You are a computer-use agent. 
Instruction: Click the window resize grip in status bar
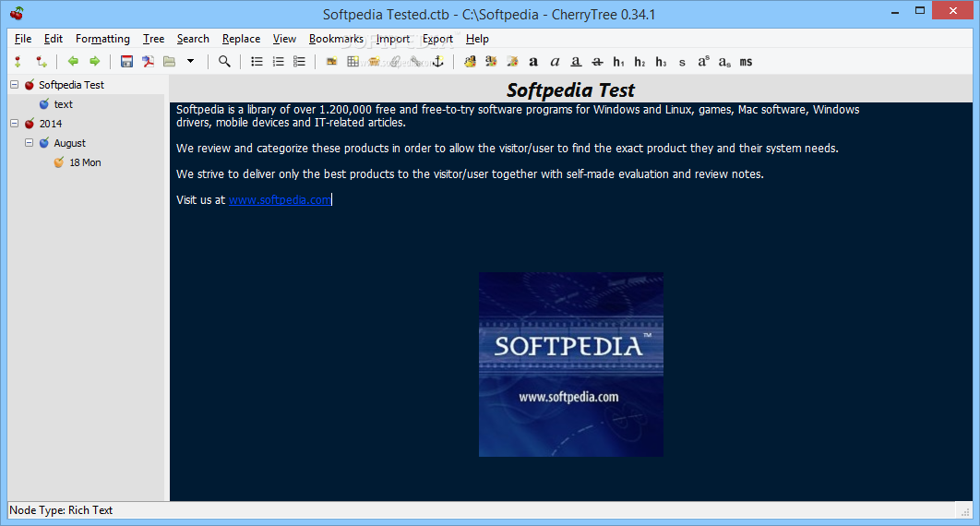(965, 511)
